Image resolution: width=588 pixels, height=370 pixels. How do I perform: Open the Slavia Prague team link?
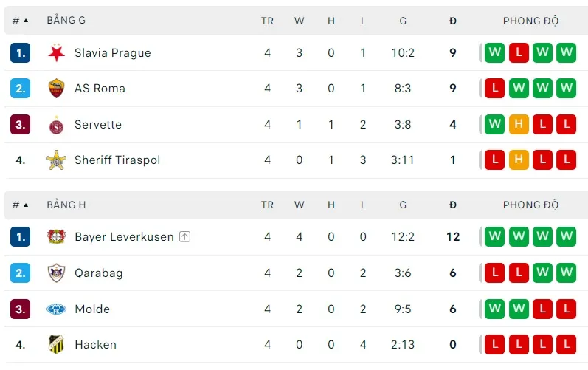112,53
